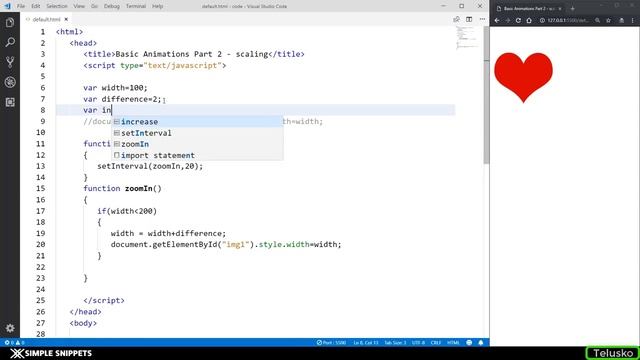Click the feedback smiley in status bar
The image size is (640, 360).
click(469, 342)
